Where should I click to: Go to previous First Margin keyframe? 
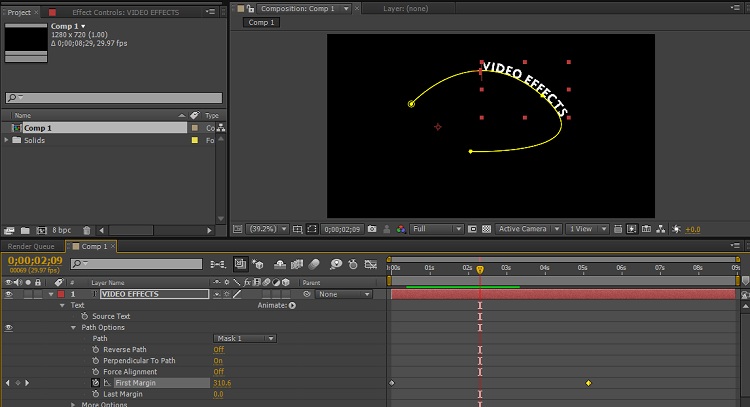tap(7, 383)
